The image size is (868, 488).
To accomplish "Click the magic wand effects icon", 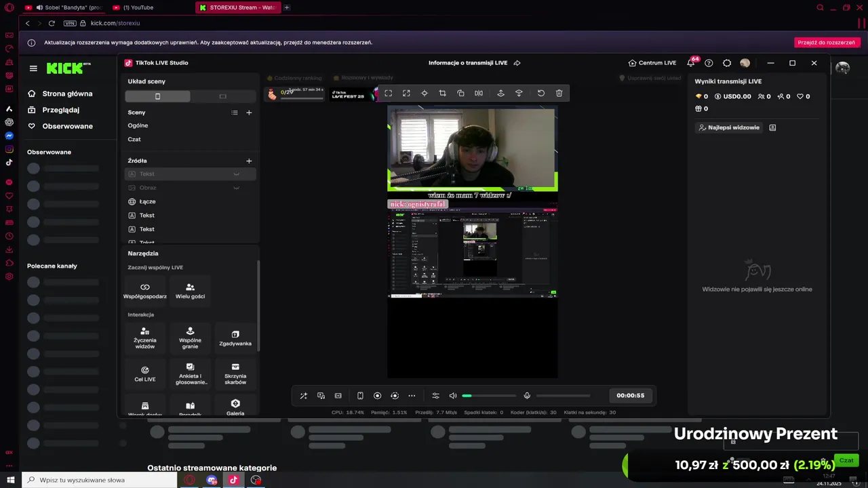I will tap(303, 396).
